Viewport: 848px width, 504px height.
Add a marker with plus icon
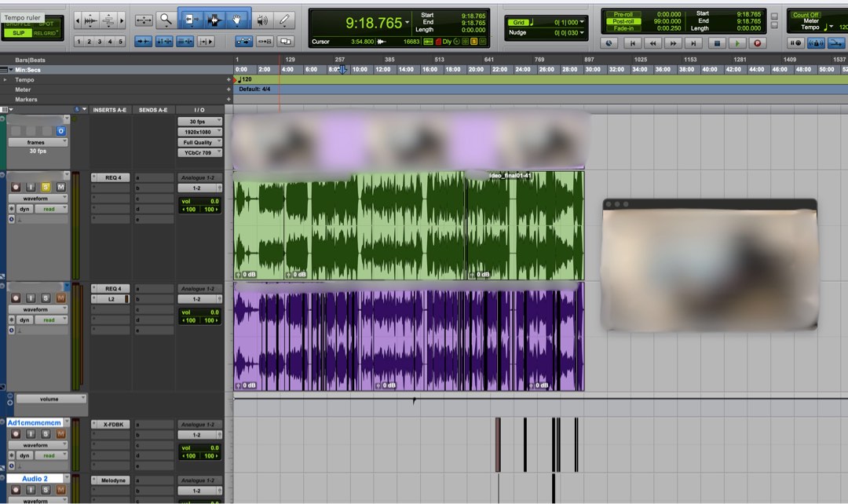click(228, 100)
